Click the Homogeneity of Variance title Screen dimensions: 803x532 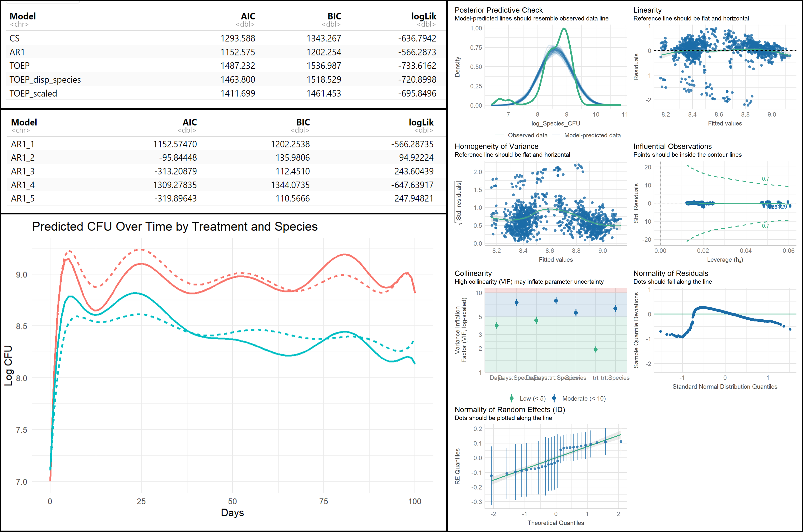496,147
